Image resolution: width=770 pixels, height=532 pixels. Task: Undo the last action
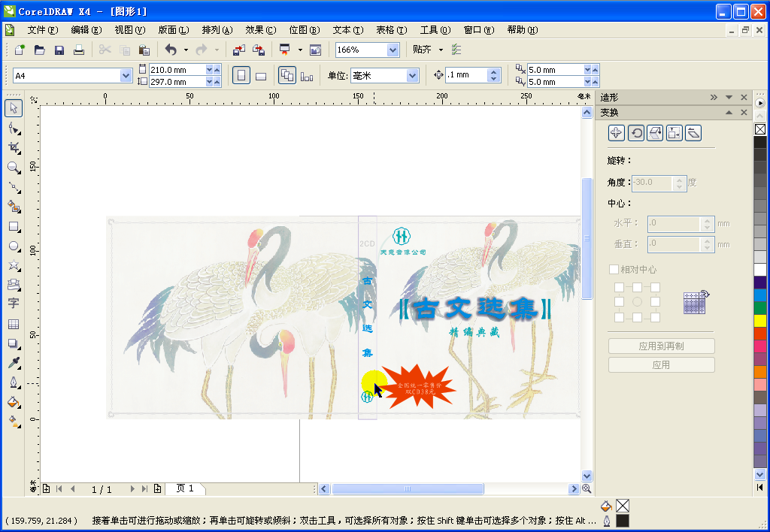tap(171, 50)
